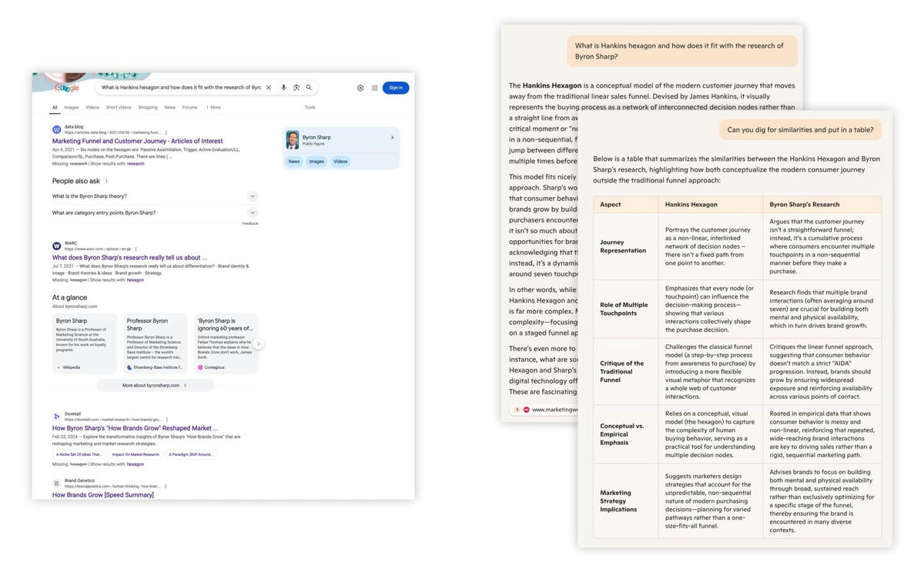
Task: Click the Brand Genetics site favicon
Action: click(57, 484)
